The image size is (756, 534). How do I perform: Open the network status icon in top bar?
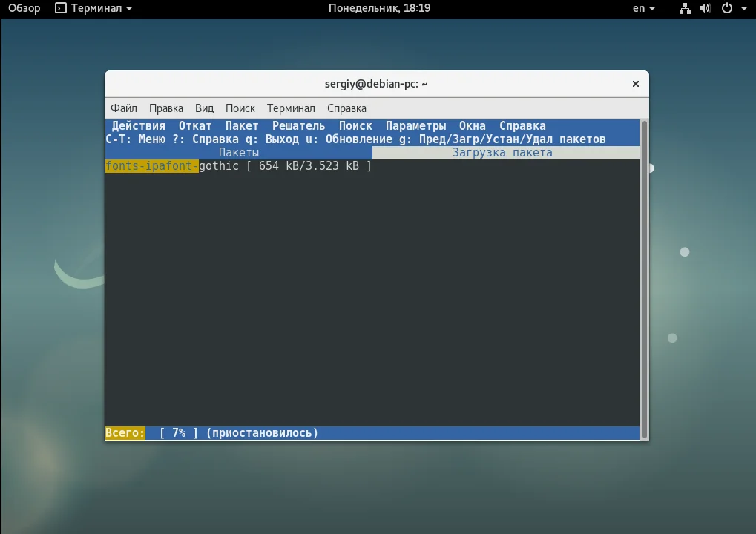pyautogui.click(x=685, y=8)
